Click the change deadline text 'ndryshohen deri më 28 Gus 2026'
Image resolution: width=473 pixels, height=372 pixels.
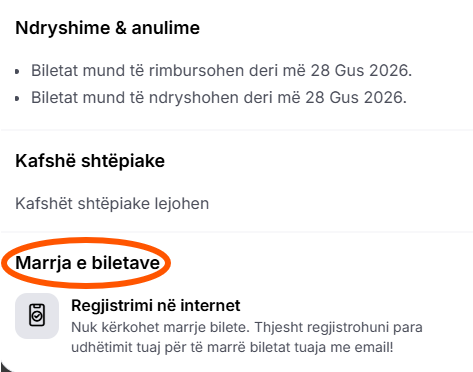coord(276,98)
